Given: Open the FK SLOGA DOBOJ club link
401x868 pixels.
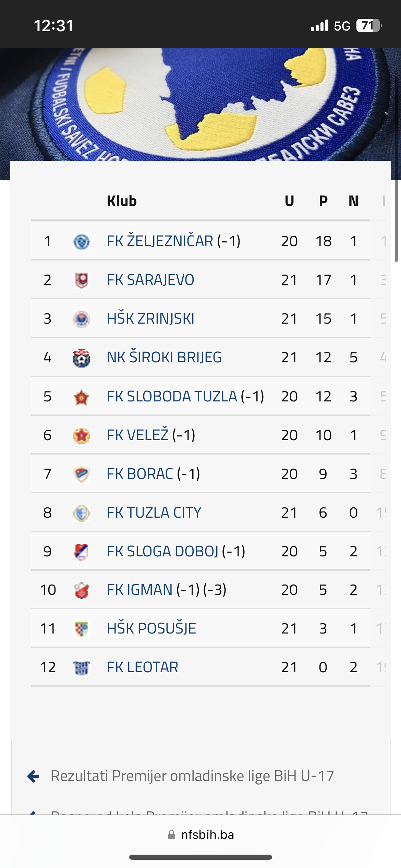Looking at the screenshot, I should [x=163, y=551].
